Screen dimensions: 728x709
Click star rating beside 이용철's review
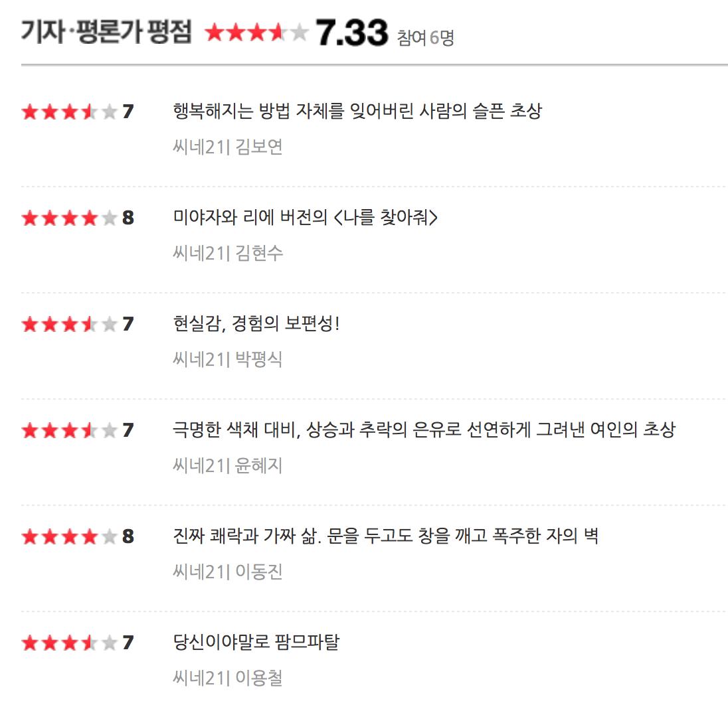point(69,643)
